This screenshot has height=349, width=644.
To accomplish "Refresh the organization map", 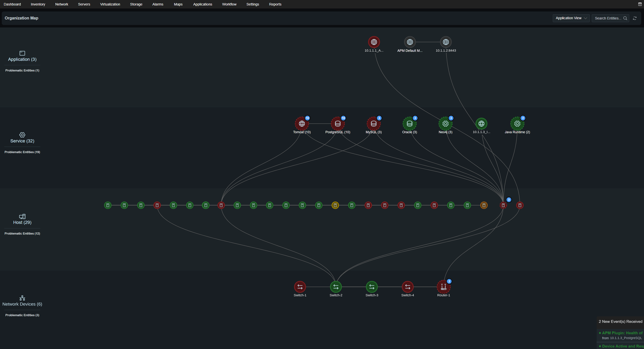I will (x=634, y=18).
